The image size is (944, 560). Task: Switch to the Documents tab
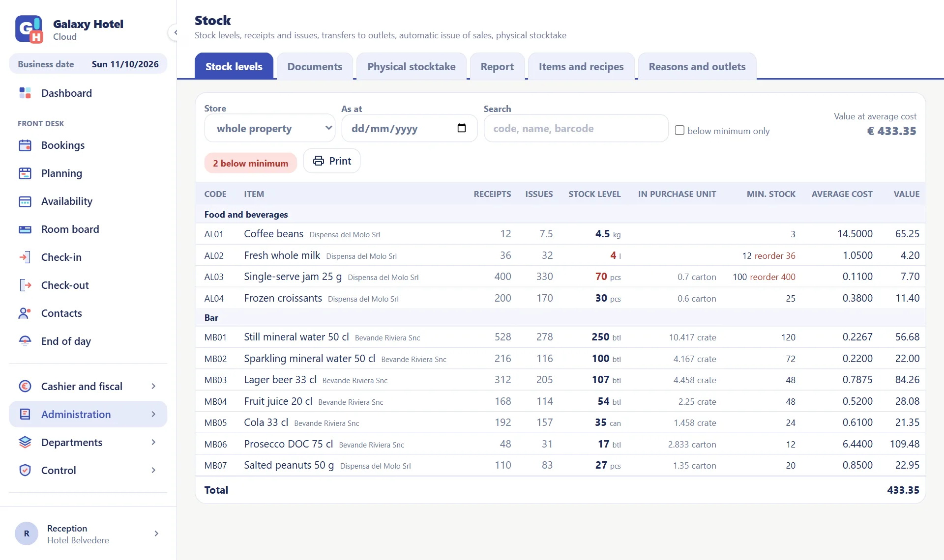coord(315,66)
